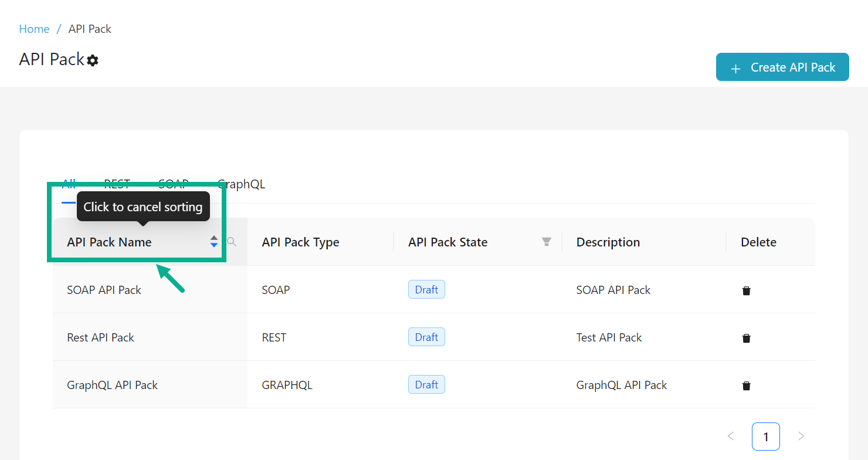Open search icon in API Pack Name column
This screenshot has height=460, width=868.
(x=232, y=242)
